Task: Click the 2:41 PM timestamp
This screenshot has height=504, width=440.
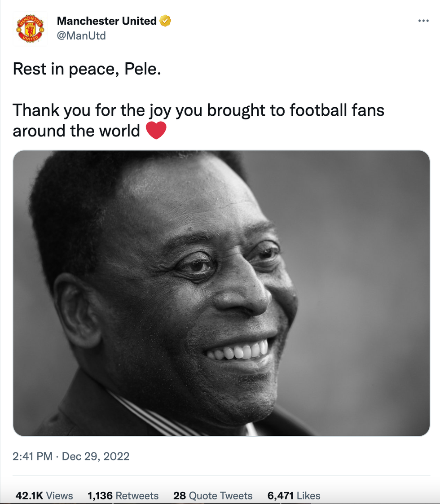Action: pyautogui.click(x=32, y=456)
